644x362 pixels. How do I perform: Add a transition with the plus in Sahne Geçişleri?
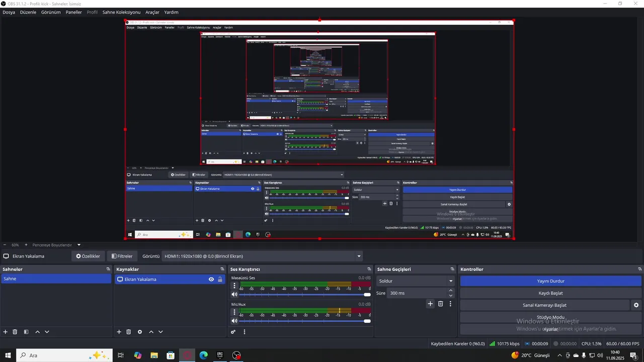coord(430,304)
